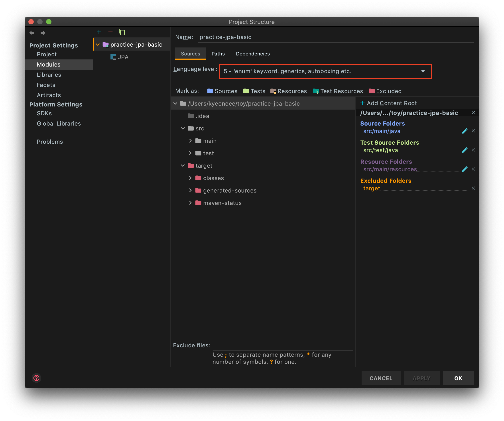Click the add module plus icon
Viewport: 504px width, 421px height.
coord(99,32)
